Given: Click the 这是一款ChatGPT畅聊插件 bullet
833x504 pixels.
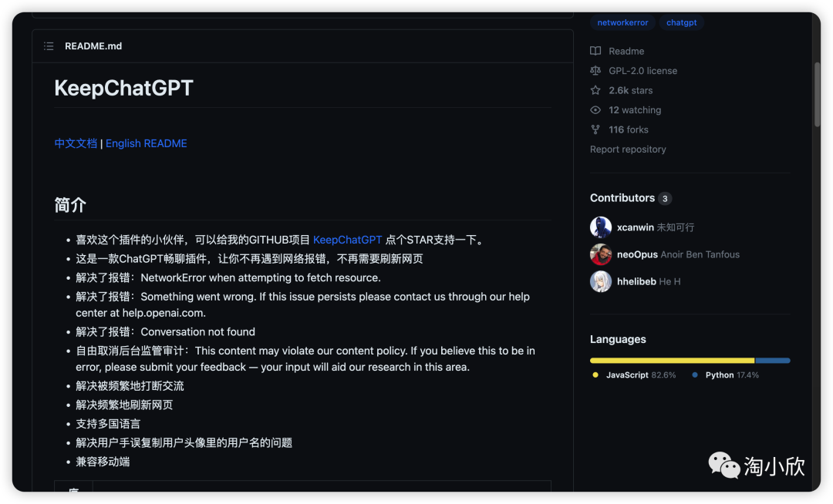Looking at the screenshot, I should (249, 259).
